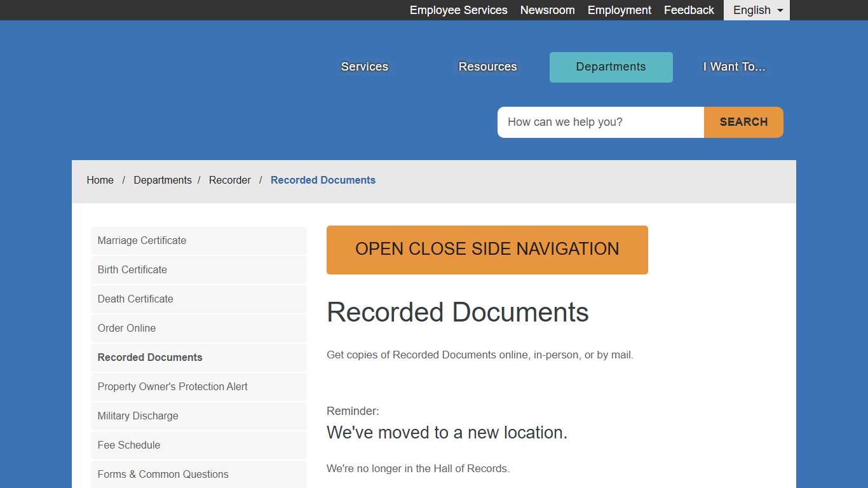Select the Departments navigation tab
Viewport: 868px width, 488px height.
click(x=611, y=67)
